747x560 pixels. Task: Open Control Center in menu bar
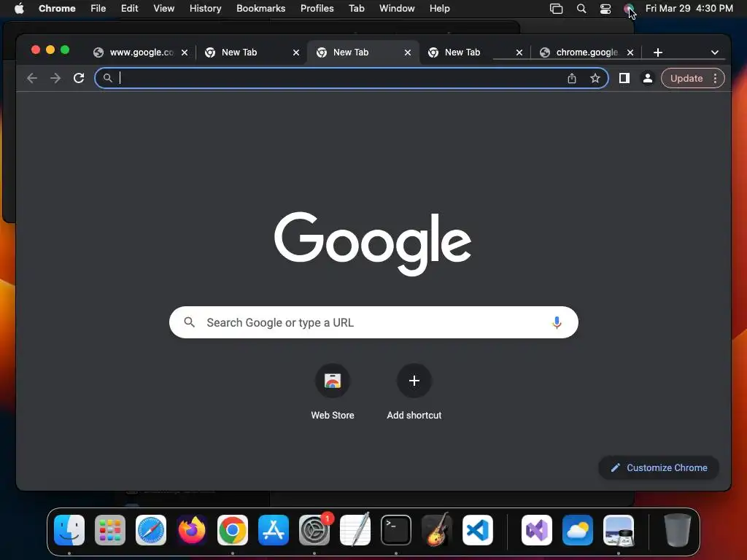tap(605, 9)
